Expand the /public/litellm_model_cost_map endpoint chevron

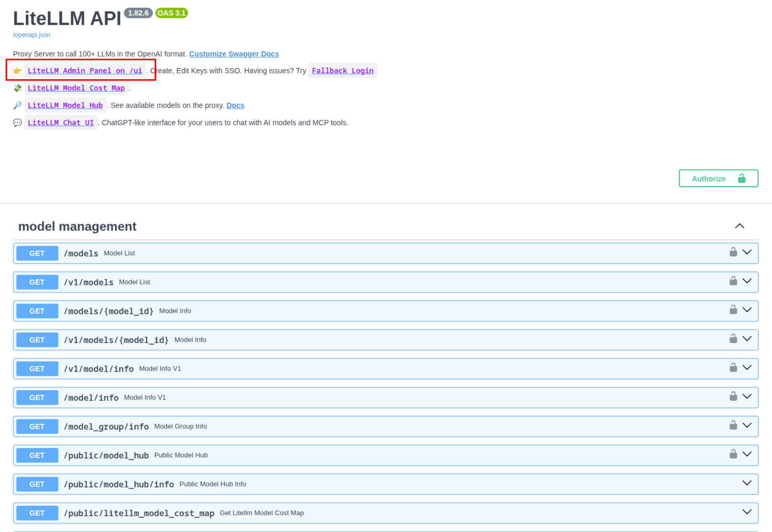tap(747, 511)
